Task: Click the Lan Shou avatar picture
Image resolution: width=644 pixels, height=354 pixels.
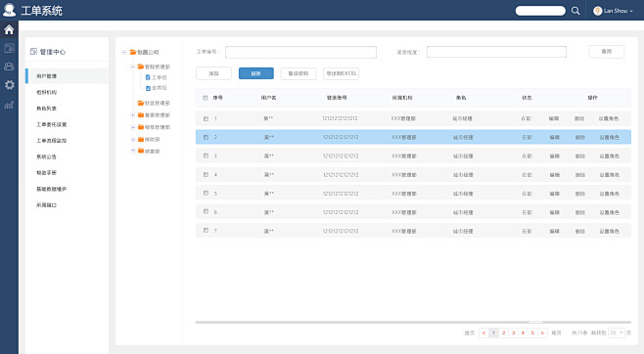Action: pyautogui.click(x=598, y=11)
